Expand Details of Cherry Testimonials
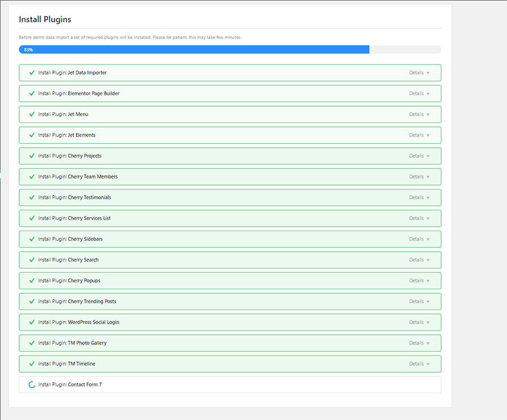 [419, 197]
